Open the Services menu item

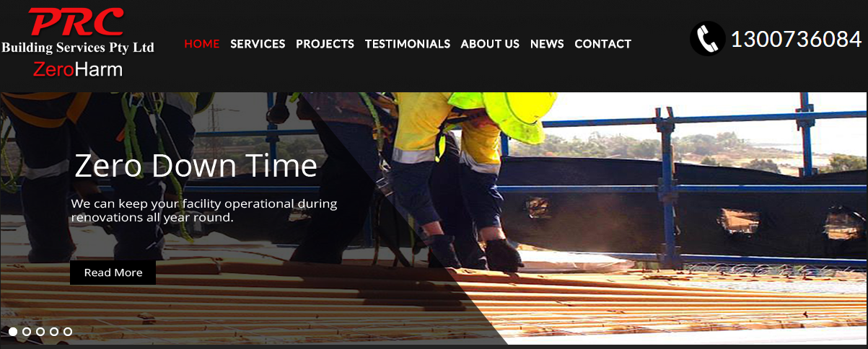pos(258,44)
